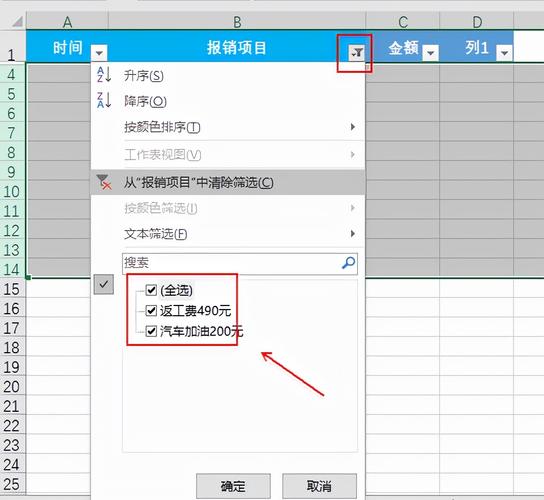Uncheck 返工费490元 checkbox
This screenshot has height=500, width=544.
coord(151,310)
